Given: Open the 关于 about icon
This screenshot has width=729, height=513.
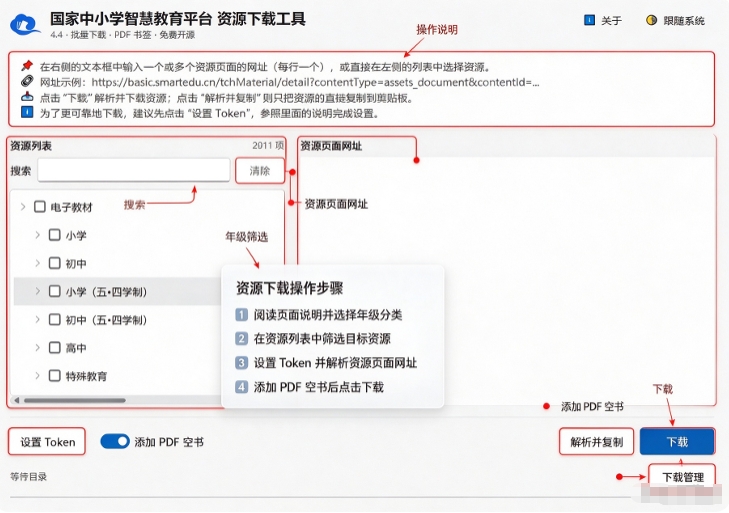Looking at the screenshot, I should [x=589, y=20].
